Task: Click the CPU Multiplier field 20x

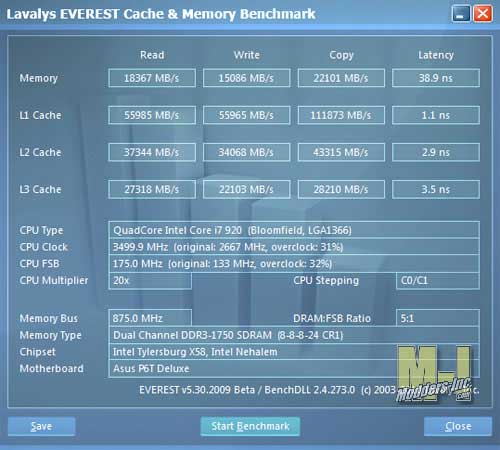Action: point(150,280)
